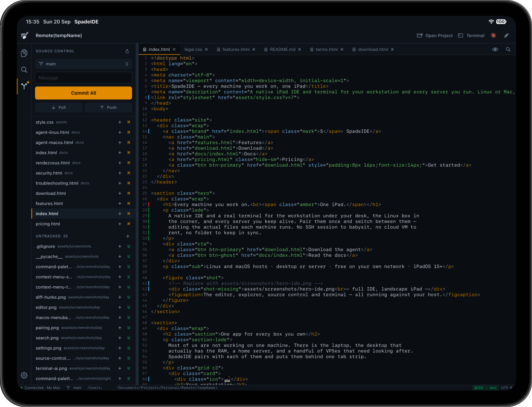
Task: Click the Connected · My Mac status
Action: [x=40, y=388]
